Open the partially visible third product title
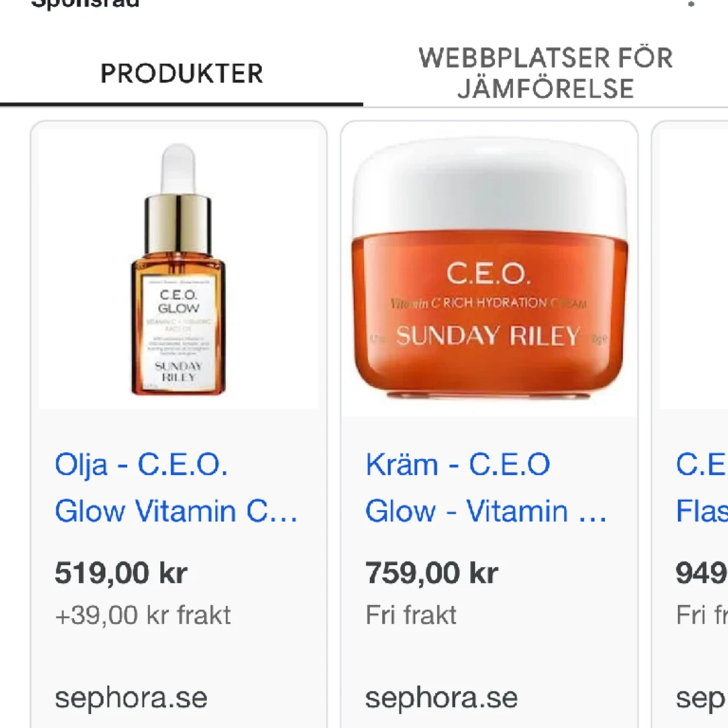This screenshot has width=728, height=728. [701, 487]
